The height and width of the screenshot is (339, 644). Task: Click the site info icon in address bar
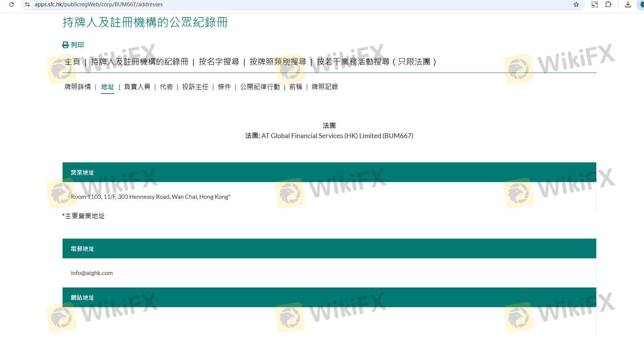[27, 4]
